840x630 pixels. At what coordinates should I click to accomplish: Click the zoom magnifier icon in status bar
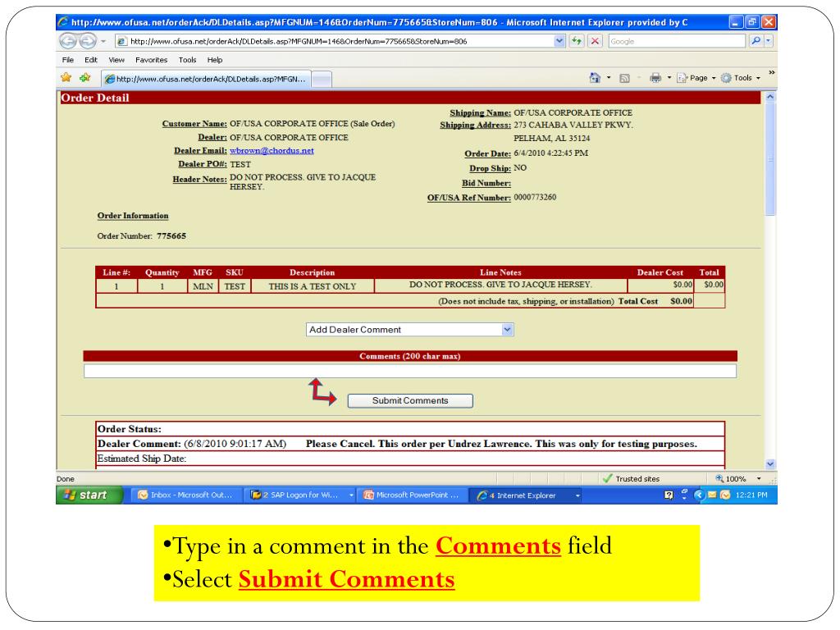pyautogui.click(x=719, y=478)
